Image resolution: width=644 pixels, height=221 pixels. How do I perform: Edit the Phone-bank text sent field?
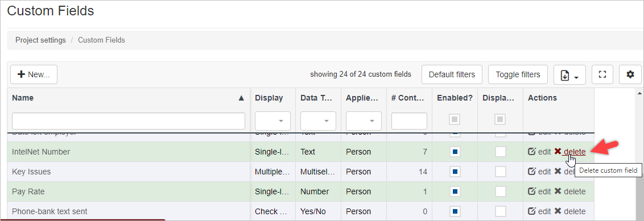(x=539, y=211)
